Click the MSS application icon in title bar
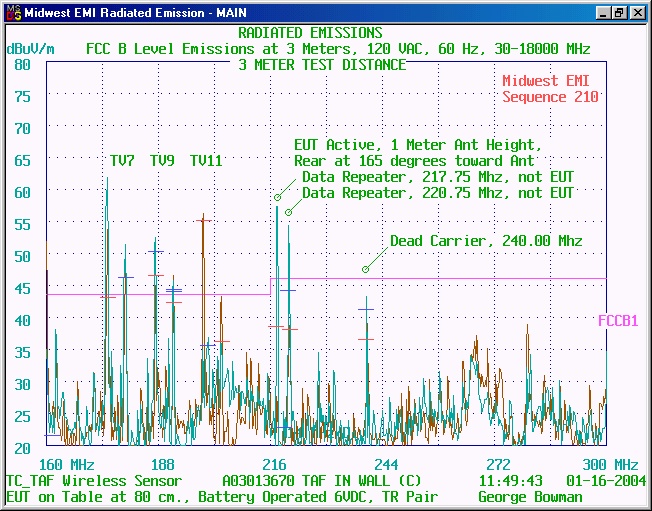The width and height of the screenshot is (652, 511). tap(11, 13)
